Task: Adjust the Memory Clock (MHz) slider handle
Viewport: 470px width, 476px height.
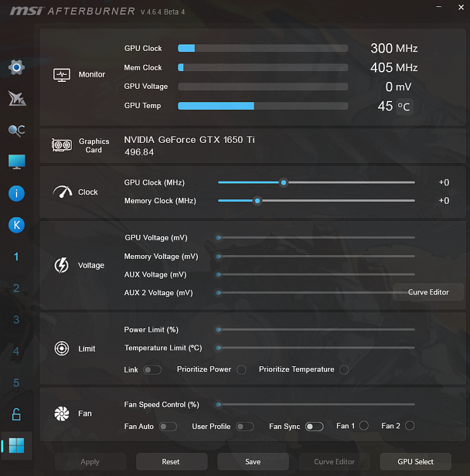Action: click(258, 201)
